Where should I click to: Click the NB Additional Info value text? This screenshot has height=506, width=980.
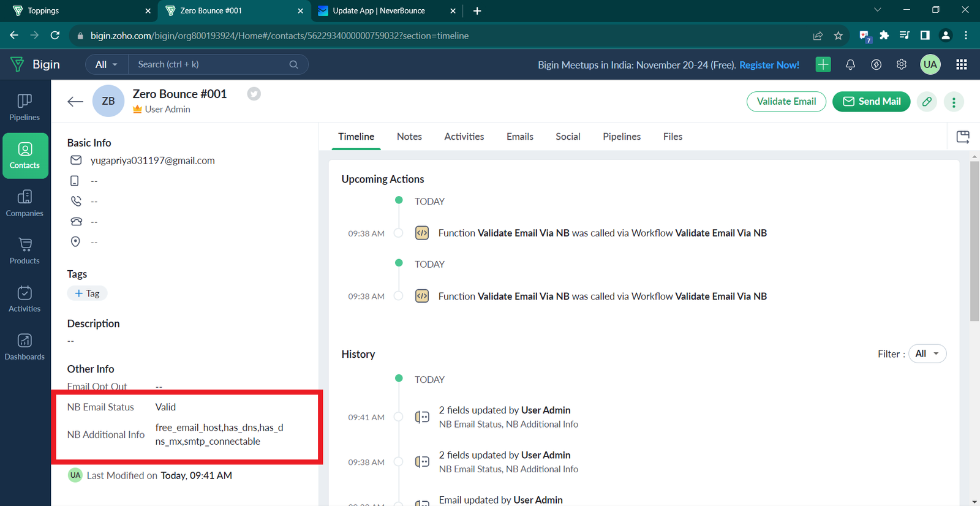(219, 434)
